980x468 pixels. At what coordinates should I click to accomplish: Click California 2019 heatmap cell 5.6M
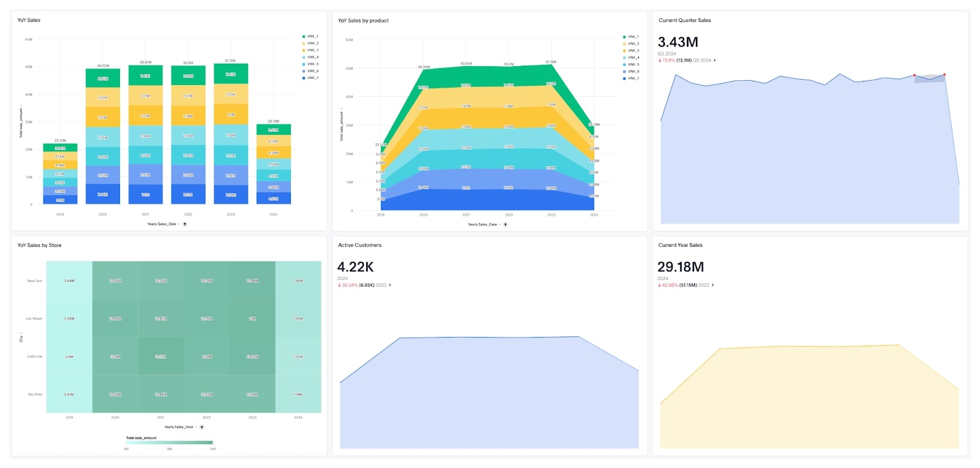[69, 357]
